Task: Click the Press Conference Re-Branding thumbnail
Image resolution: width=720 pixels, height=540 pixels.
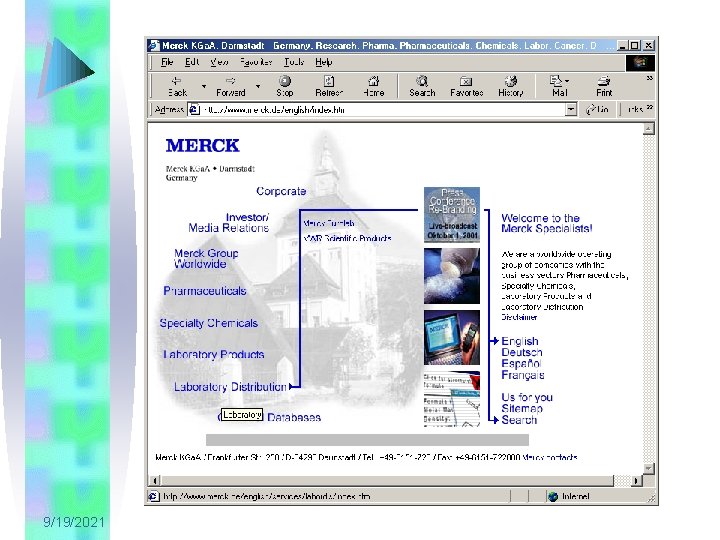Action: tap(452, 214)
